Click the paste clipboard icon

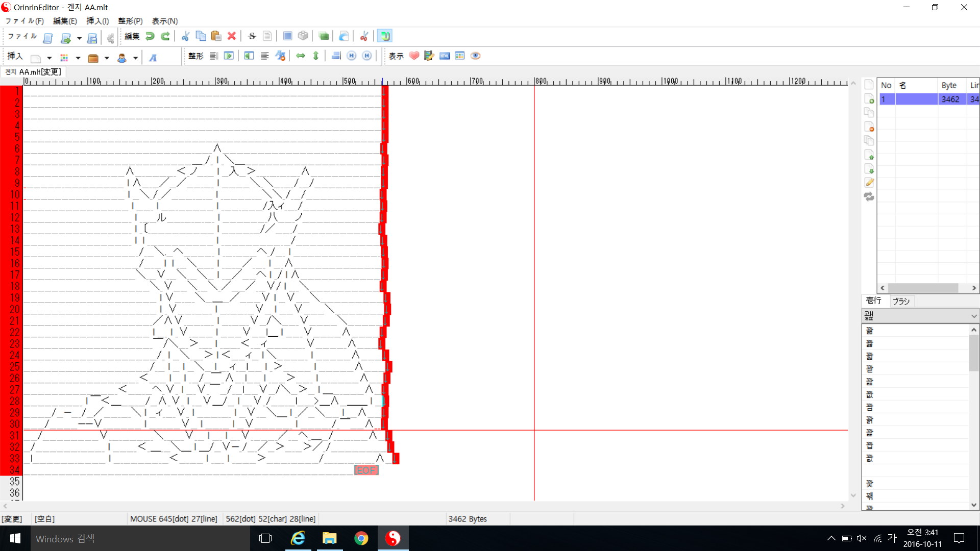click(216, 36)
